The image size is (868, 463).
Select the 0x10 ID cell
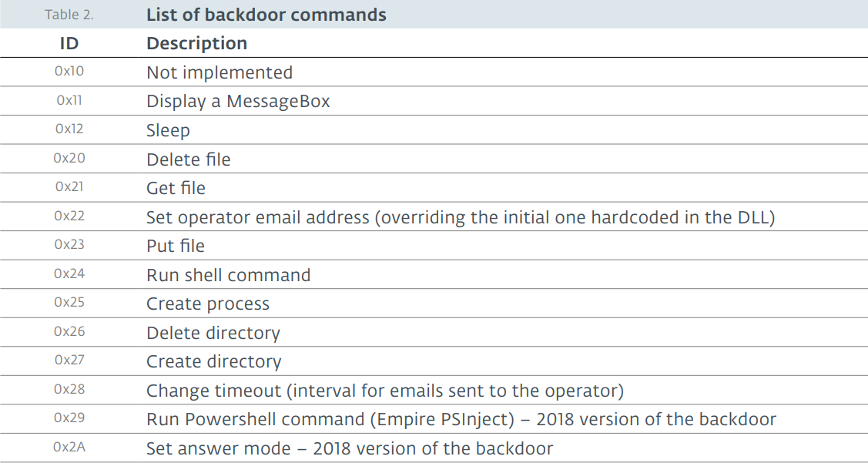[x=69, y=71]
